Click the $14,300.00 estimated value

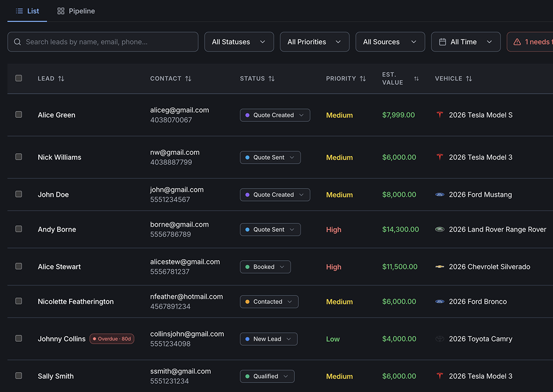pos(401,230)
